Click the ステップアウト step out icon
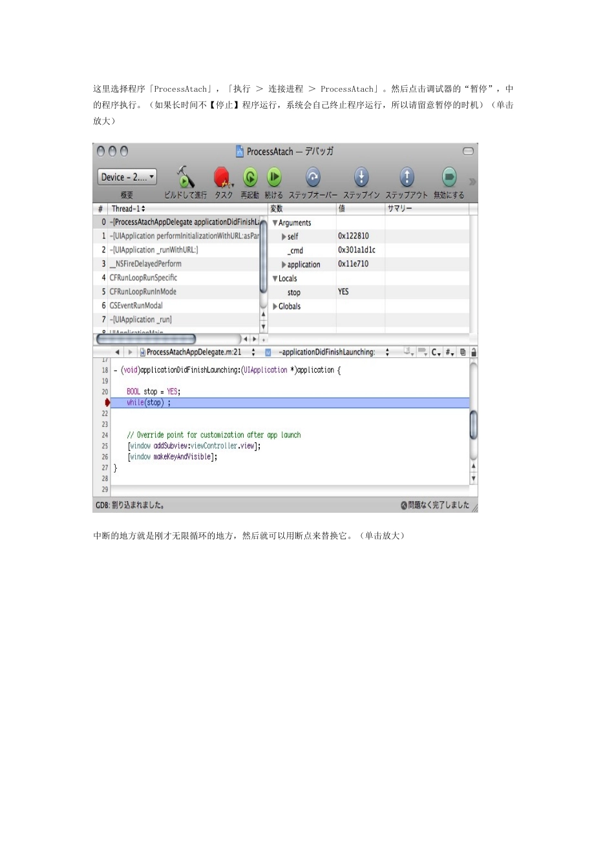 [407, 177]
